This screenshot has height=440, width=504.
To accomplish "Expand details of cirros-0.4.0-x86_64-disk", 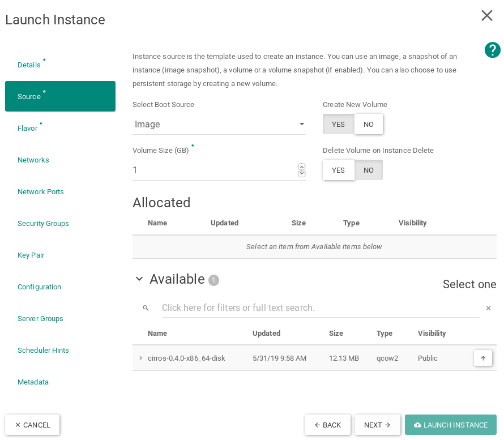I will point(140,358).
